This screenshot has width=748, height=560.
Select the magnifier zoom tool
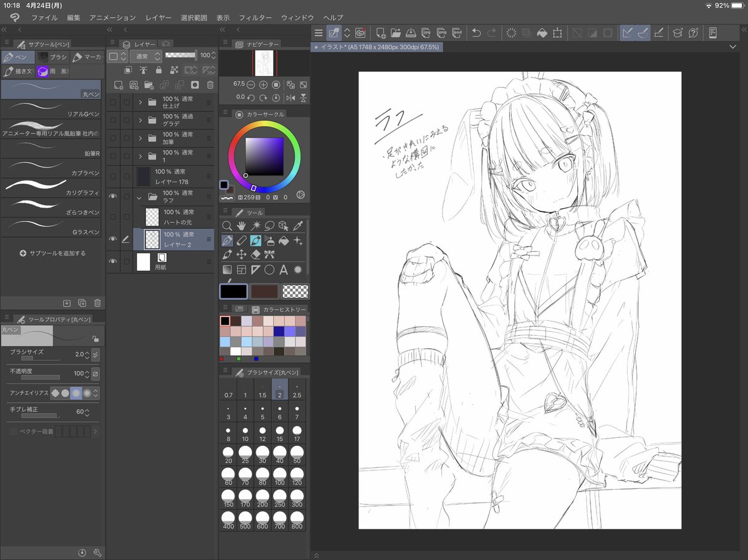click(227, 225)
